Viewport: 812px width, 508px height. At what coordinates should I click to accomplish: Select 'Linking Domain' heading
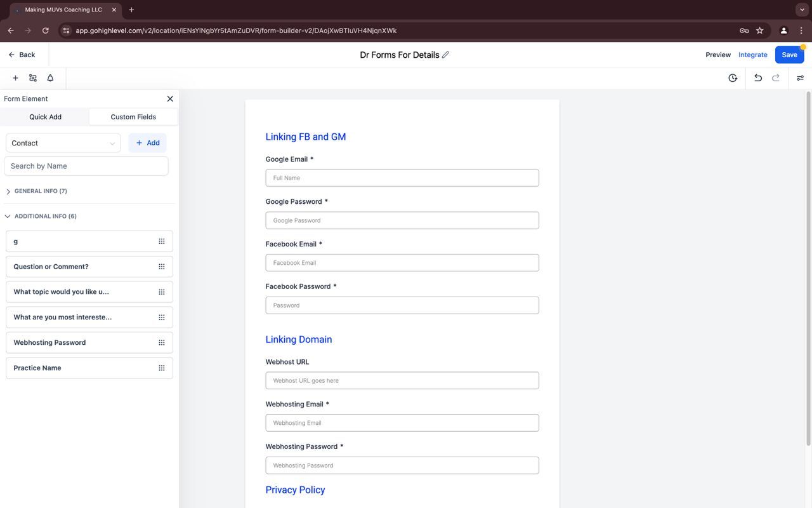click(x=299, y=339)
